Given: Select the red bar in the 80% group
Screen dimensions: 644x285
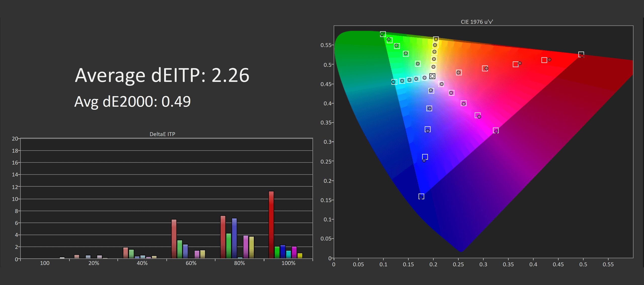Looking at the screenshot, I should (223, 237).
